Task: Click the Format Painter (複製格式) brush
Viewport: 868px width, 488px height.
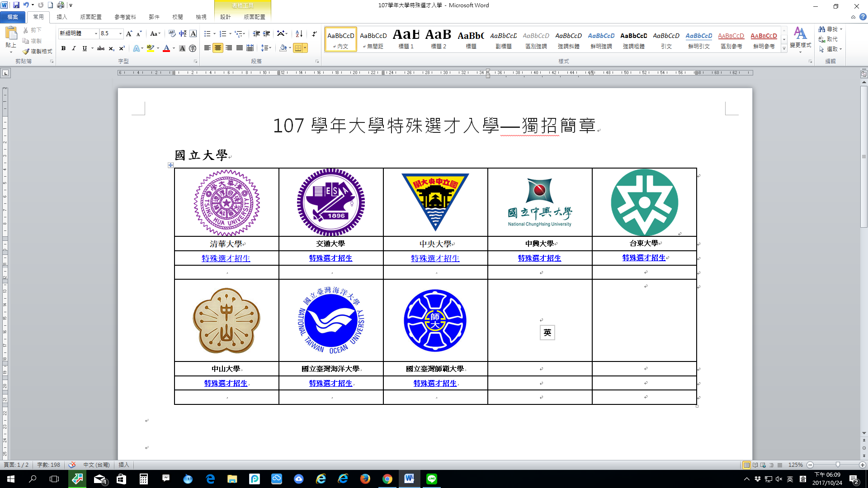Action: point(26,52)
